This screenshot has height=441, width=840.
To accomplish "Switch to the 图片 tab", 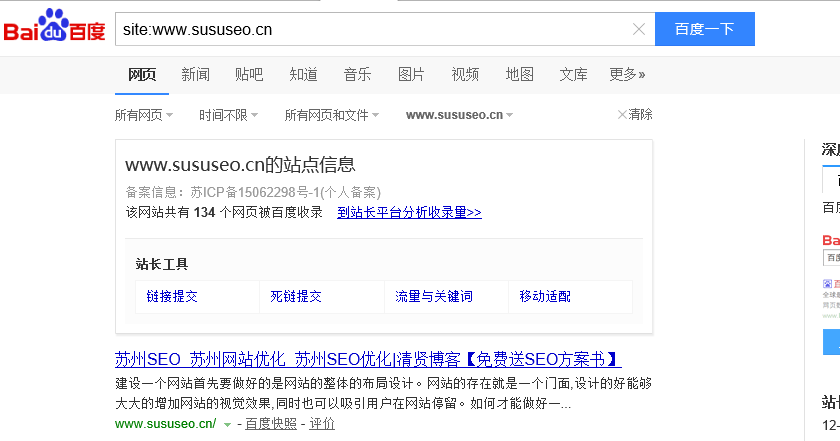I will pos(411,74).
